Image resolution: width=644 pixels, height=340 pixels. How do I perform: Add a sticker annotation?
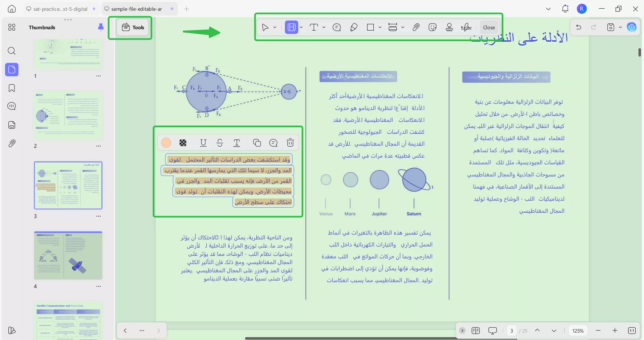tap(433, 27)
